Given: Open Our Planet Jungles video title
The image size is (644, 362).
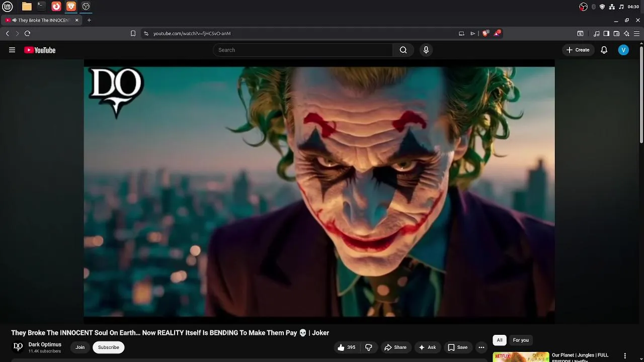Looking at the screenshot, I should coord(580,357).
